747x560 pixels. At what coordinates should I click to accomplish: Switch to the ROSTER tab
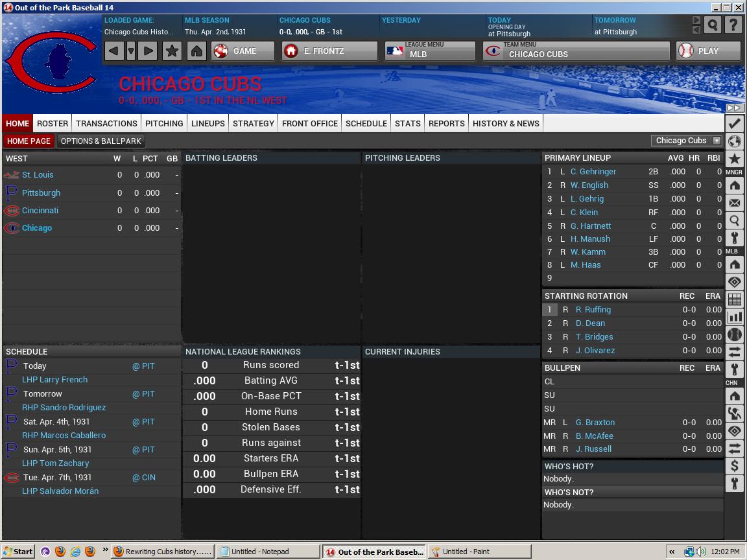pyautogui.click(x=52, y=123)
